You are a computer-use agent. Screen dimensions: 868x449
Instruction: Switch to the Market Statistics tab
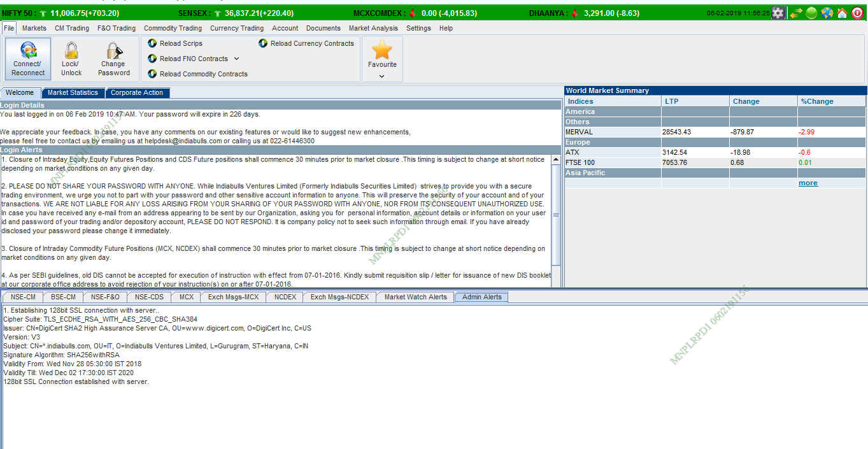[73, 93]
